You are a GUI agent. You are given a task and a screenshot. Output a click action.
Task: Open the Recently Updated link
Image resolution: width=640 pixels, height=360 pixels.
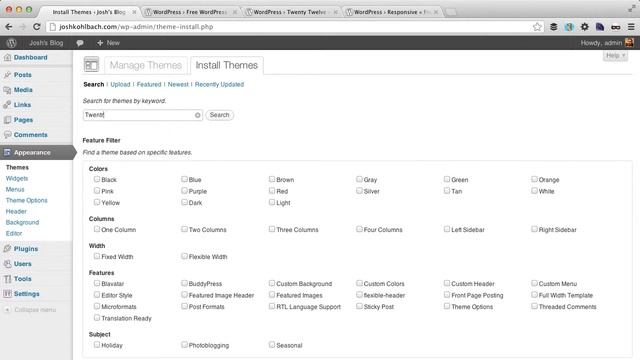[219, 84]
